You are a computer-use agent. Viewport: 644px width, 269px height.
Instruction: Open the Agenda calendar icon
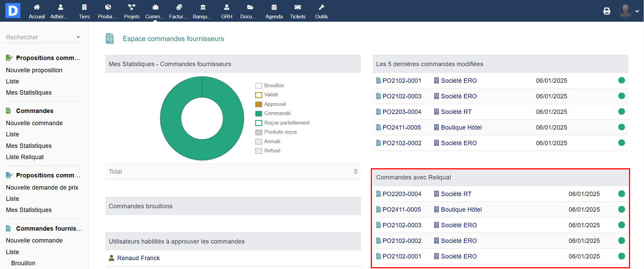[x=274, y=7]
